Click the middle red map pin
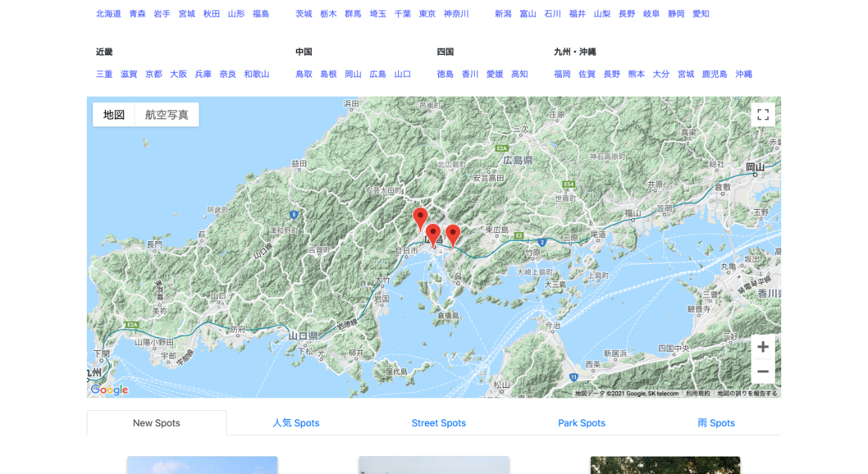Screen dimensions: 868x474 pos(433,234)
